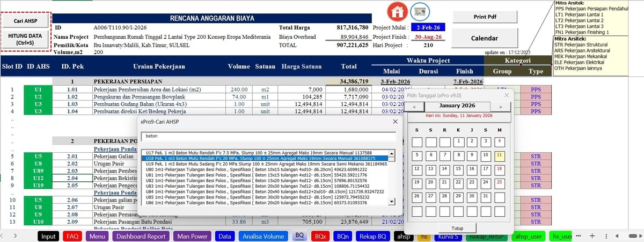Switch to Rekap BQ sheet tab
Screen dimensions: 644x242
point(373,236)
